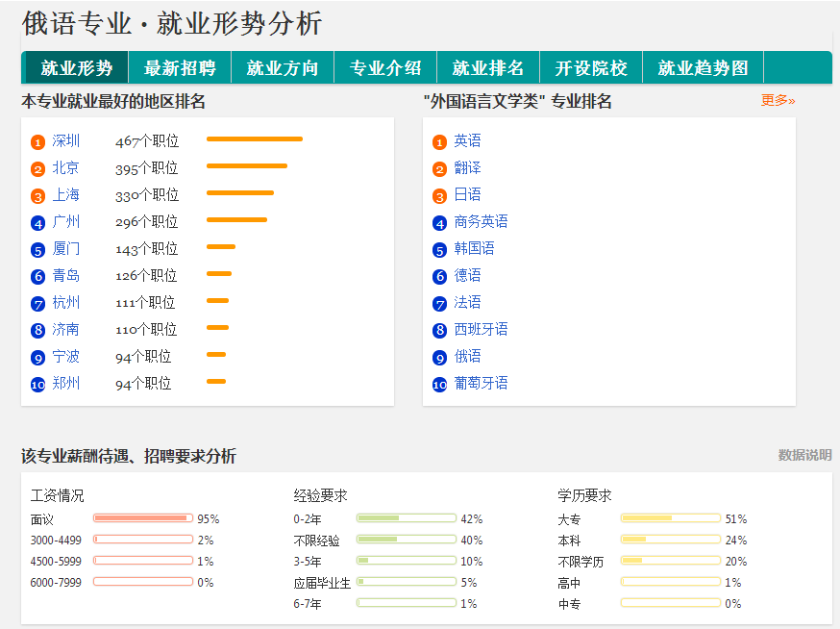Click the 本科 education bar at 24%

coord(670,539)
